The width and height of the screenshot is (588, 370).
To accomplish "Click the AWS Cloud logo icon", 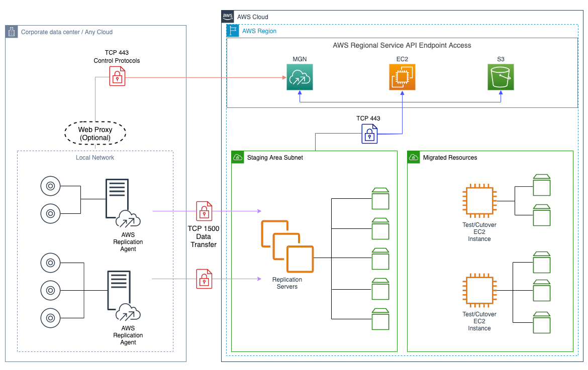I will tap(227, 16).
